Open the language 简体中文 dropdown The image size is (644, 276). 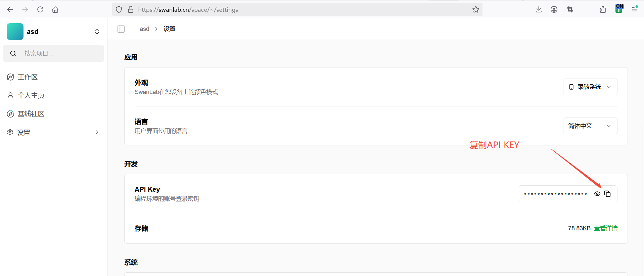tap(590, 126)
